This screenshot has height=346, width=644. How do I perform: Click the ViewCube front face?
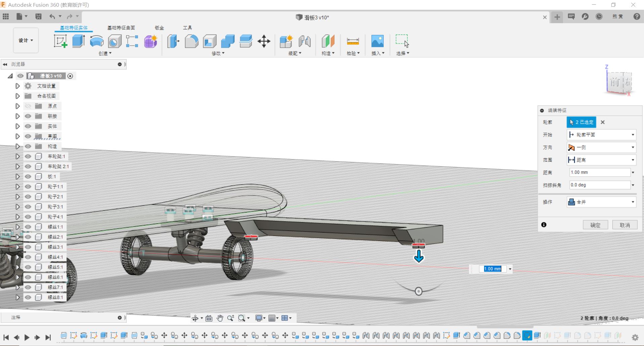pyautogui.click(x=615, y=82)
